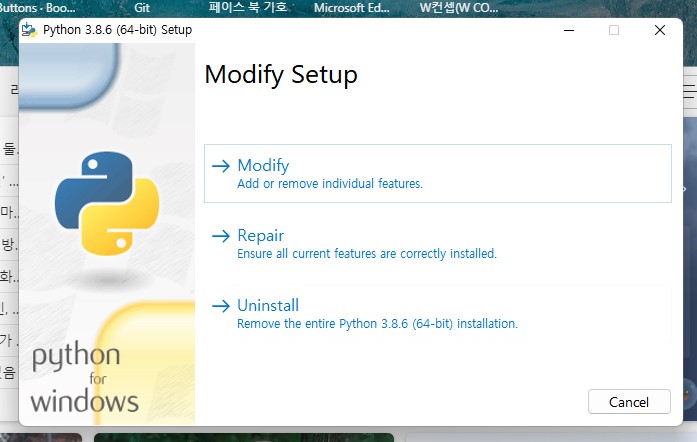Open the Buttons · Boo... bookmark in background
The height and width of the screenshot is (442, 697).
(x=37, y=8)
